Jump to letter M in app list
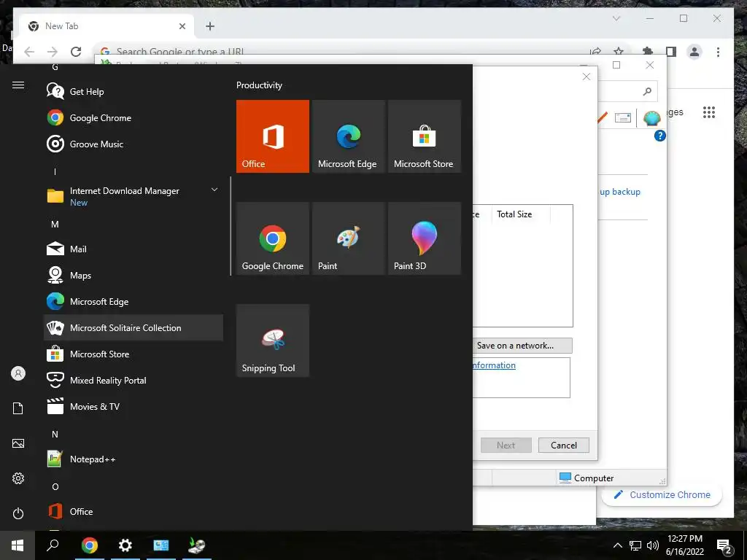747x560 pixels. point(55,224)
